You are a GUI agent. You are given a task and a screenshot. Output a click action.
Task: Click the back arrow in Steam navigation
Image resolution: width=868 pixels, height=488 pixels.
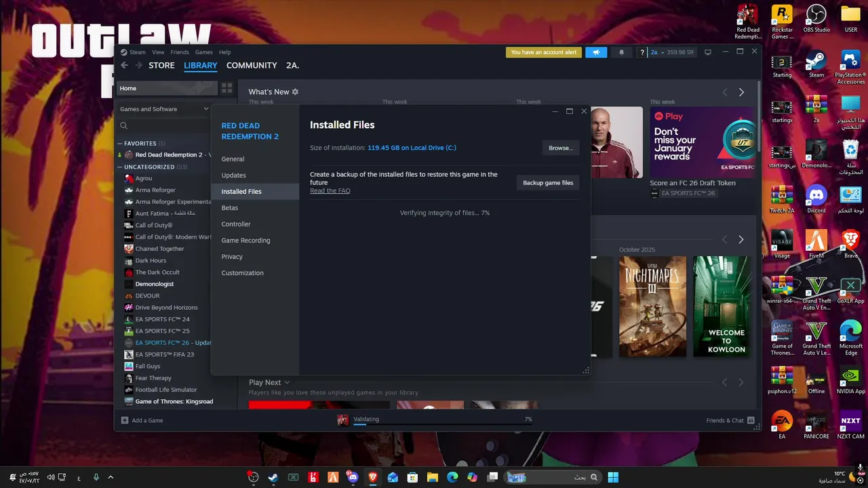tap(124, 65)
